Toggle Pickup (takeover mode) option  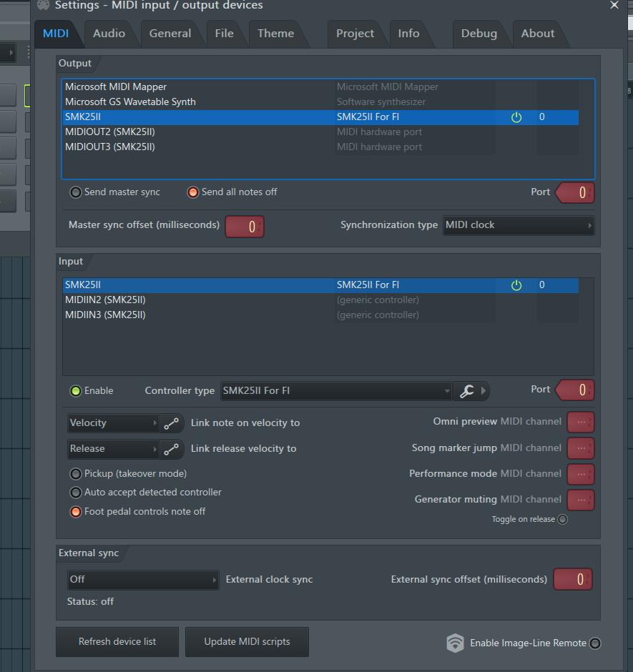pyautogui.click(x=76, y=473)
